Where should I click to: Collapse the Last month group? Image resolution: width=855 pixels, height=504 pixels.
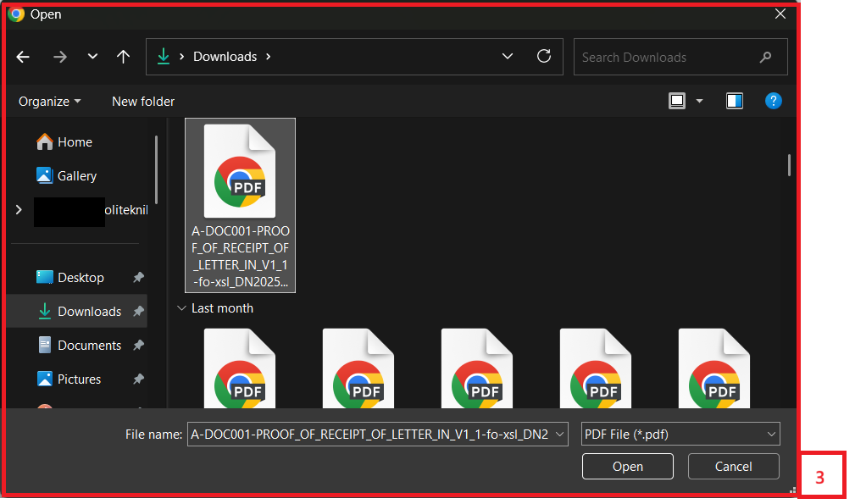point(181,308)
